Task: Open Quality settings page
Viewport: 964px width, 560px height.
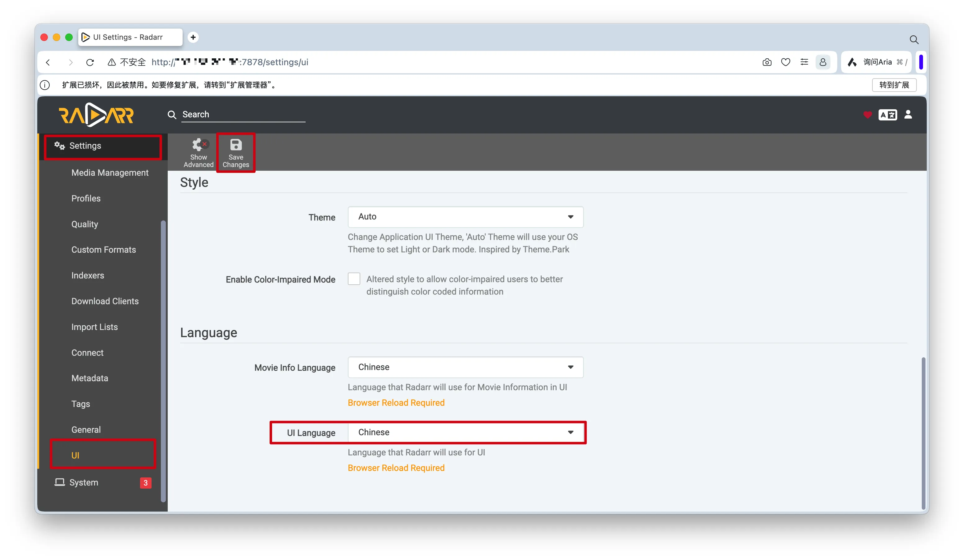Action: tap(84, 224)
